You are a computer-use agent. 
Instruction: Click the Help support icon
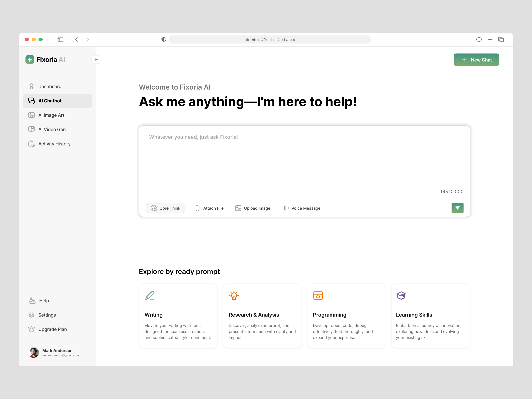pos(32,301)
